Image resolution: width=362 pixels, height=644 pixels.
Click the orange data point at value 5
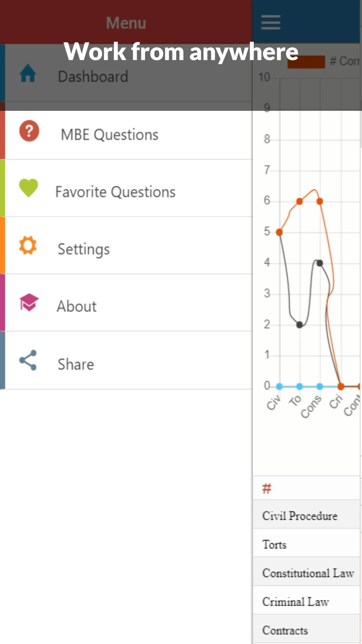point(279,232)
